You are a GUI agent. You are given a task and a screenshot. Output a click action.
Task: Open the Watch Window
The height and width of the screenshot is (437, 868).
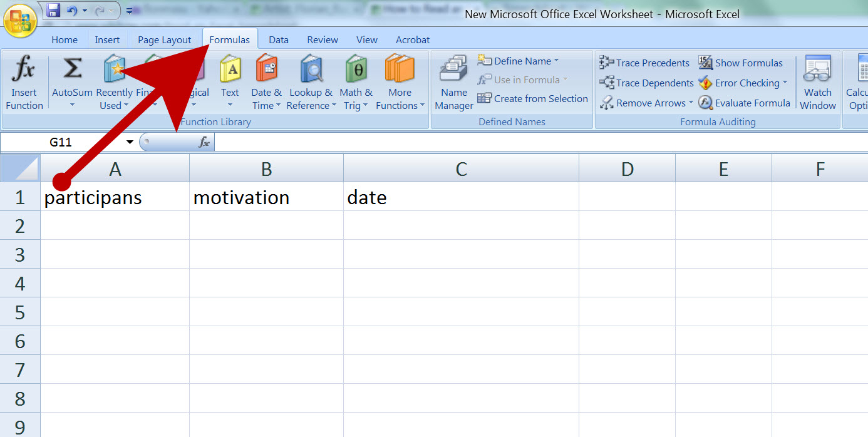click(x=817, y=81)
